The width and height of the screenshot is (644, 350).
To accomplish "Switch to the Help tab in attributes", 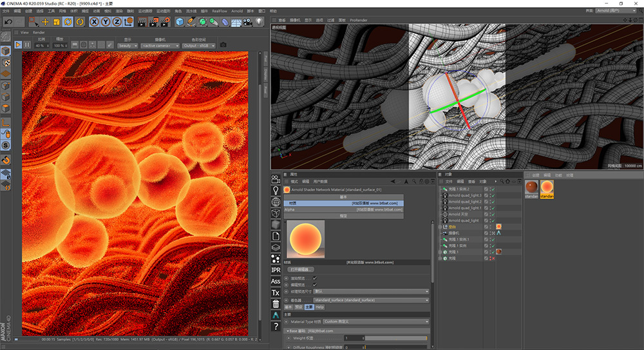I will [x=319, y=307].
